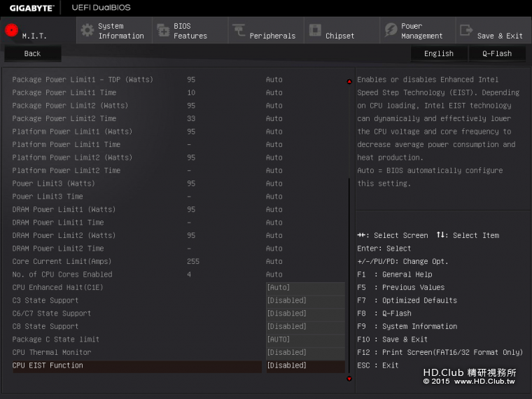The image size is (532, 399).
Task: Click the Save & Exit icon
Action: click(466, 30)
